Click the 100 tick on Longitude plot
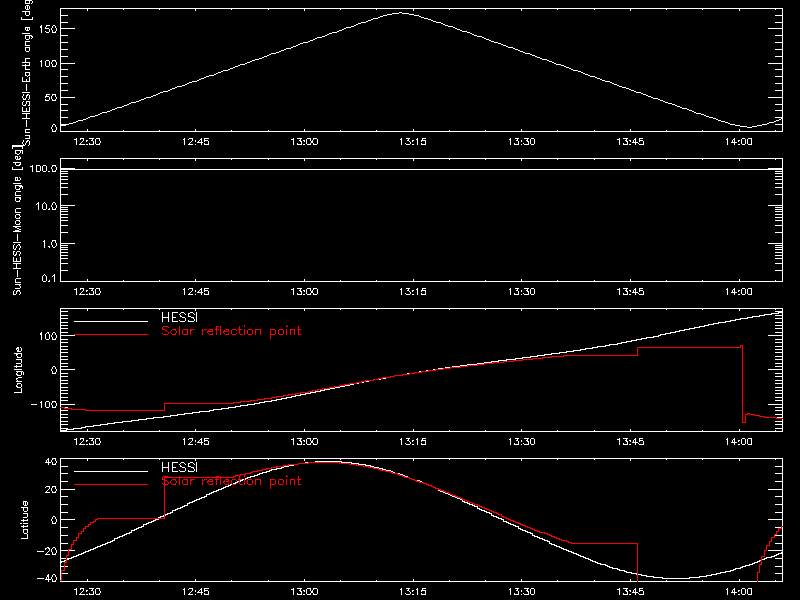Image resolution: width=800 pixels, height=600 pixels. pyautogui.click(x=48, y=336)
